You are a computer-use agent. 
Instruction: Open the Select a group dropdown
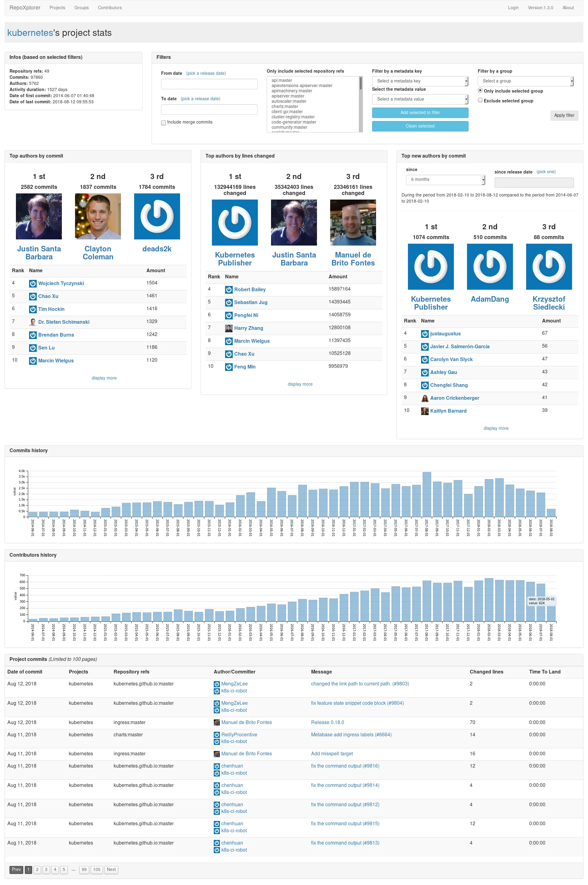tap(525, 81)
